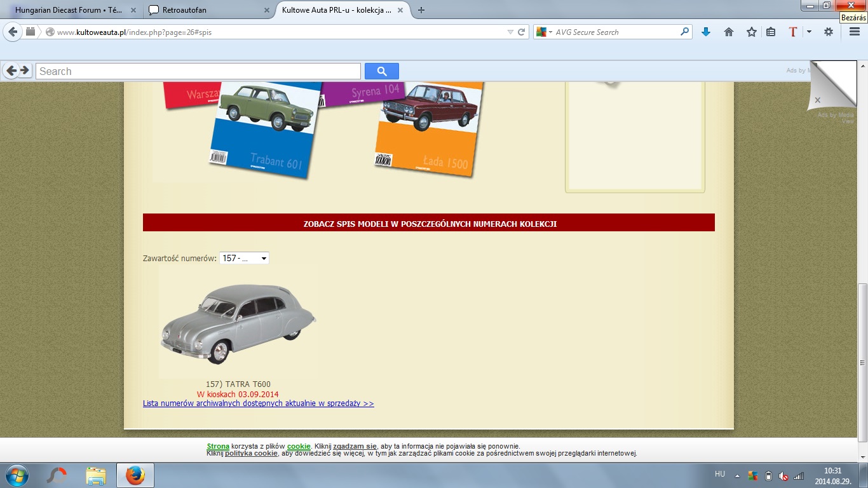Open the URL bar history dropdown arrow
The width and height of the screenshot is (868, 488).
click(x=510, y=32)
